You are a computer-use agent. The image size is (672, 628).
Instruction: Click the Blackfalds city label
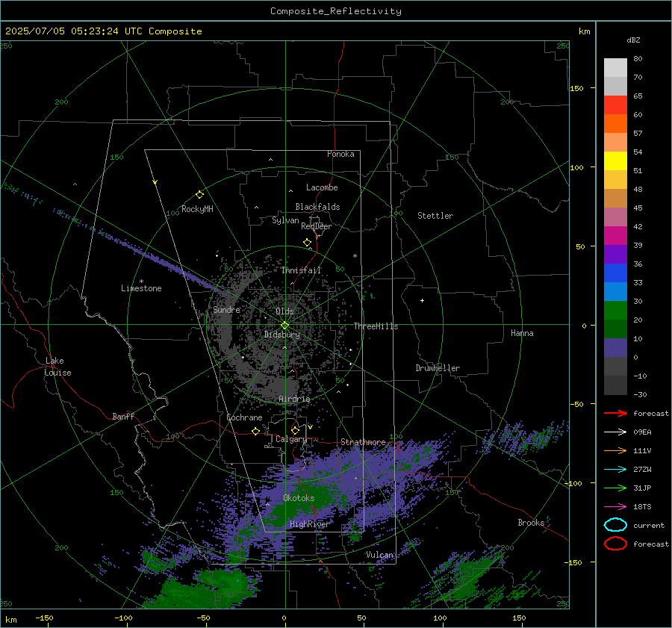point(317,207)
